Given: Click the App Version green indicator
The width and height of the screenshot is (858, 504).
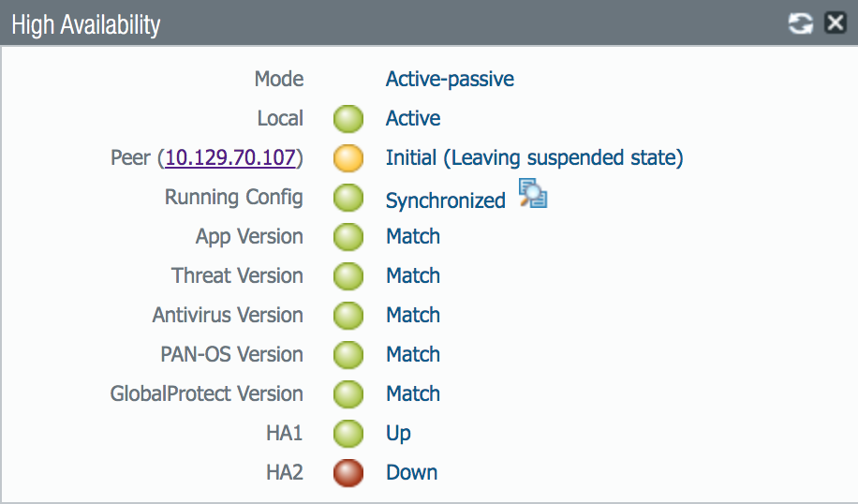Looking at the screenshot, I should click(x=348, y=237).
